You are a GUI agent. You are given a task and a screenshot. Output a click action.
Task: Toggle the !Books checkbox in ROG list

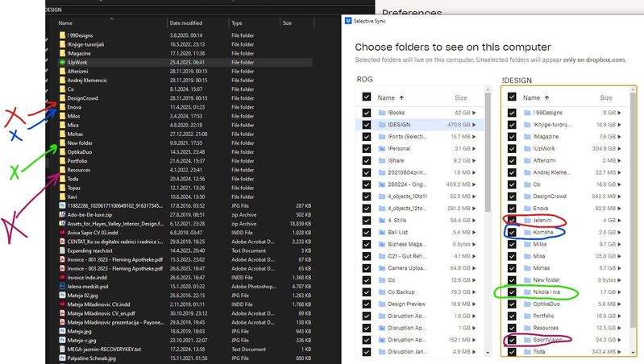pyautogui.click(x=367, y=113)
